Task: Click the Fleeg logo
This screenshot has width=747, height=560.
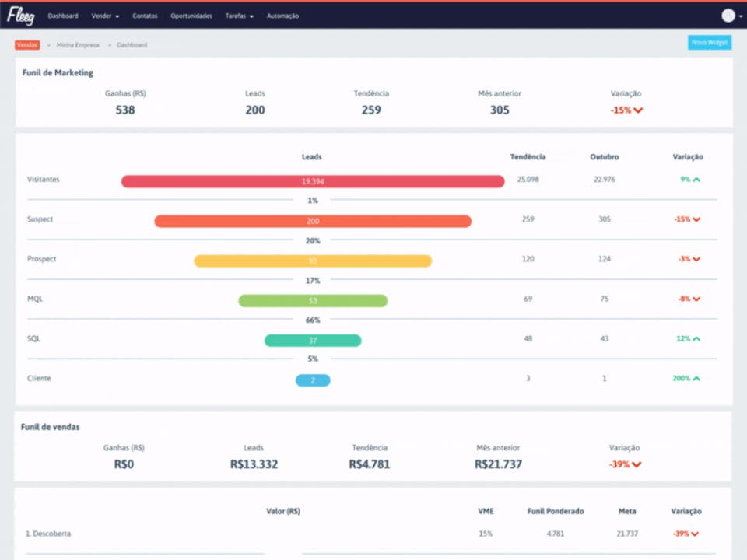Action: (x=20, y=16)
